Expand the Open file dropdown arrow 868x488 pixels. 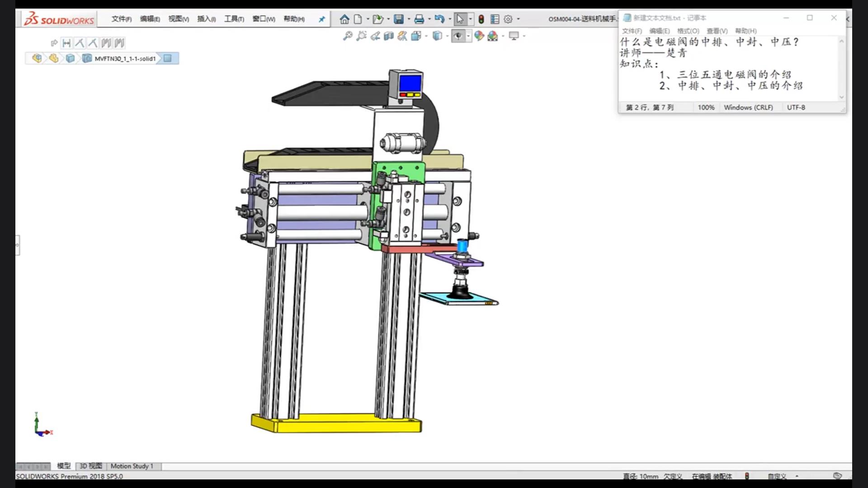(x=388, y=19)
